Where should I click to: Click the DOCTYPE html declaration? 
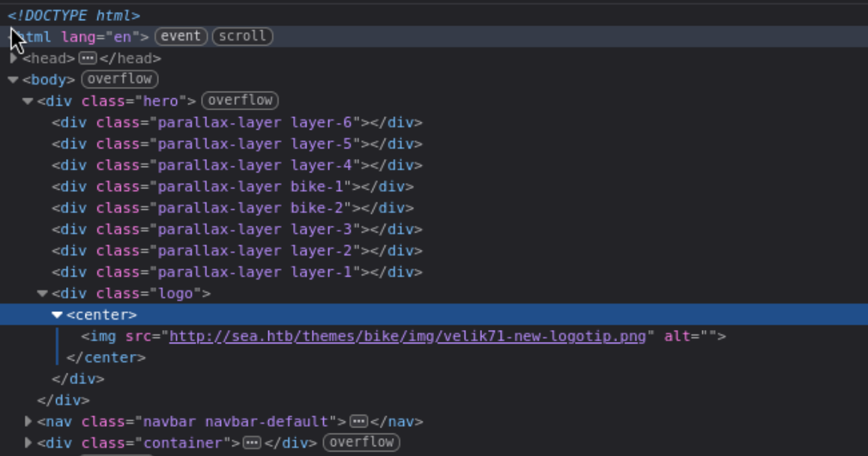(75, 14)
